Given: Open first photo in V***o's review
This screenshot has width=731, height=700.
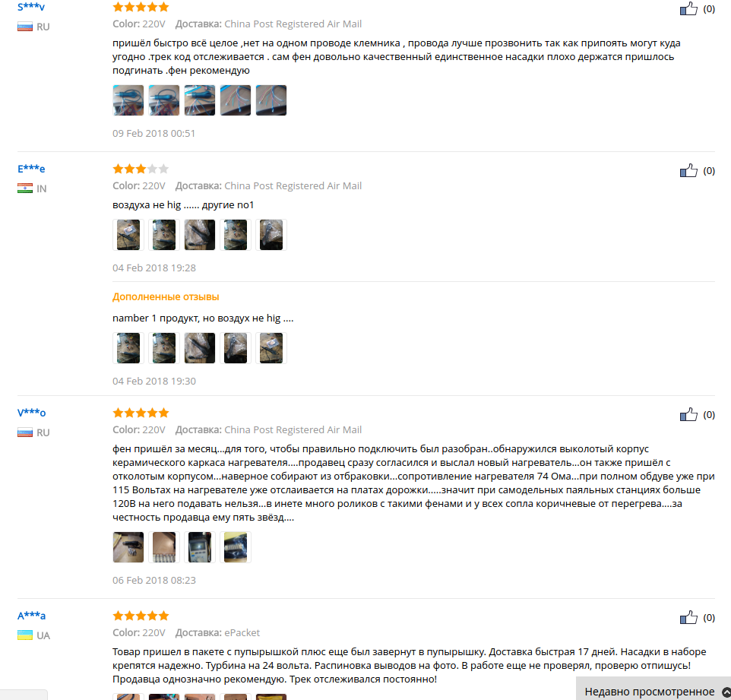Looking at the screenshot, I should coord(128,547).
